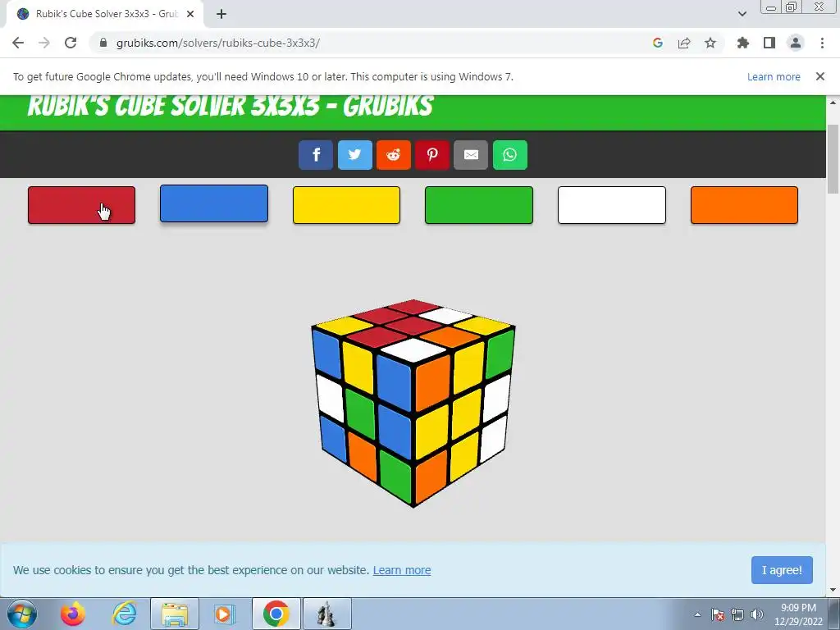This screenshot has height=630, width=840.
Task: Pick the yellow color swatch
Action: coord(347,204)
